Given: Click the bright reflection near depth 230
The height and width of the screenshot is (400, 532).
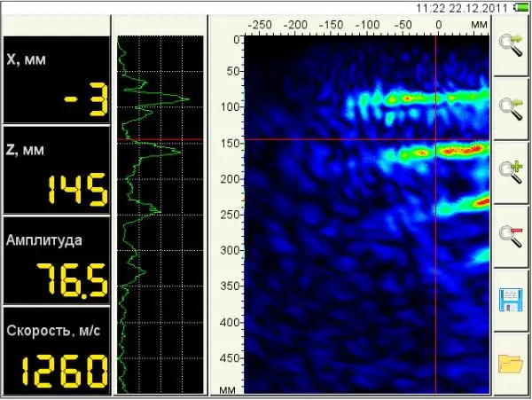Looking at the screenshot, I should tap(481, 203).
